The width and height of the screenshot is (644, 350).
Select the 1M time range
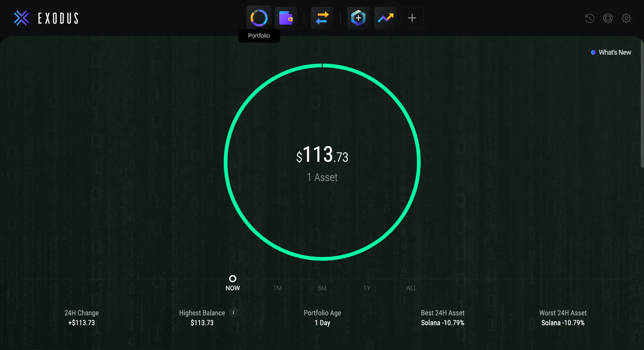click(277, 288)
